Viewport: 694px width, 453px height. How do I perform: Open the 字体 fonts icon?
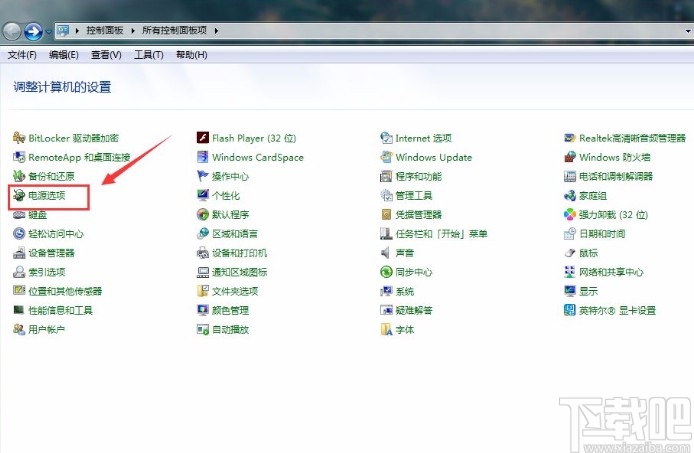(386, 329)
